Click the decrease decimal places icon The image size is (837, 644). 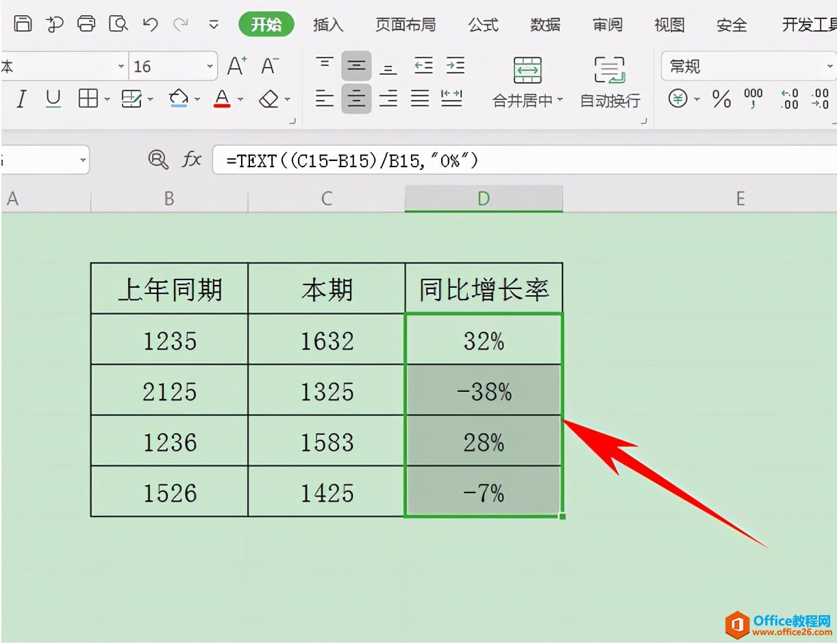(820, 99)
